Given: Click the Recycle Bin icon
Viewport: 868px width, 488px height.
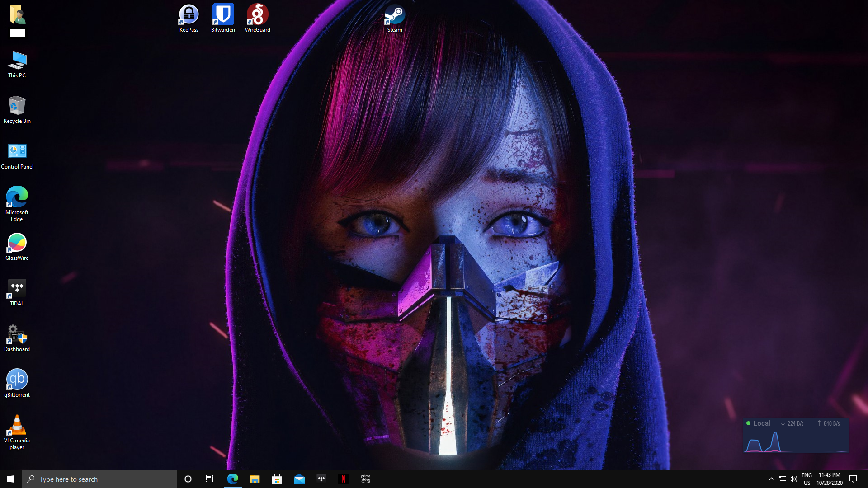Looking at the screenshot, I should click(x=17, y=108).
